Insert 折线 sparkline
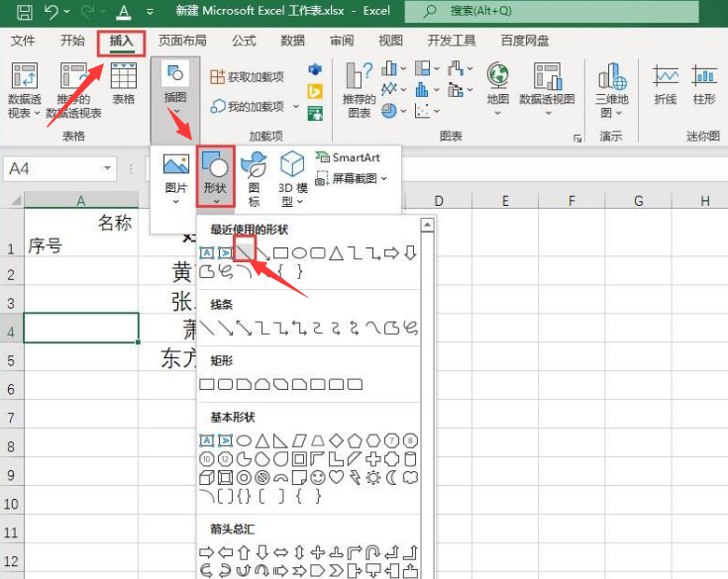This screenshot has height=579, width=728. (666, 84)
